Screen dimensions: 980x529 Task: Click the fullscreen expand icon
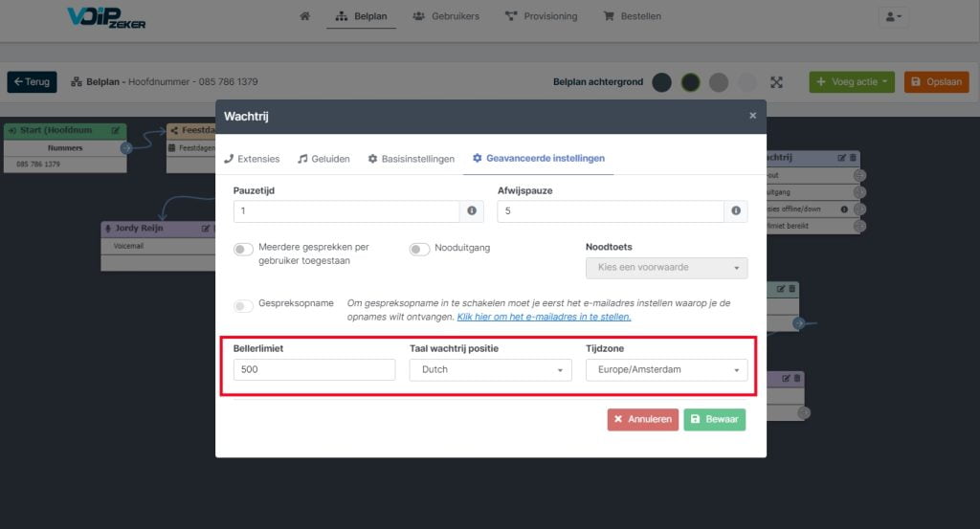click(x=776, y=82)
